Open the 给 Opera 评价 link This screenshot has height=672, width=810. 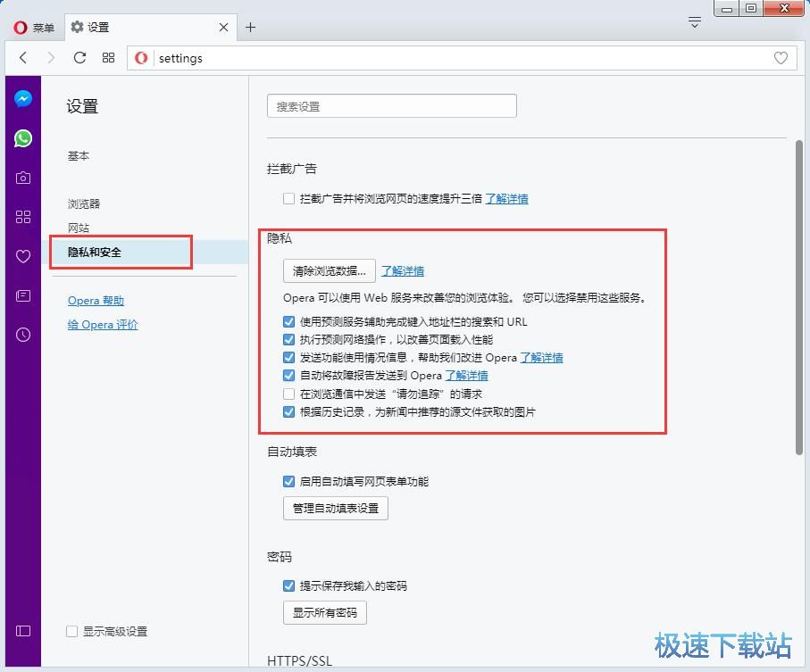103,325
